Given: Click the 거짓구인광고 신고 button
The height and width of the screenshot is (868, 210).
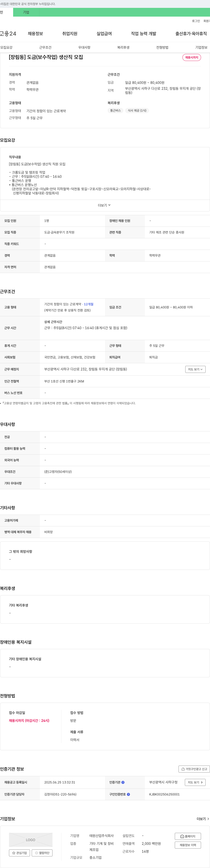Looking at the screenshot, I should tap(194, 769).
